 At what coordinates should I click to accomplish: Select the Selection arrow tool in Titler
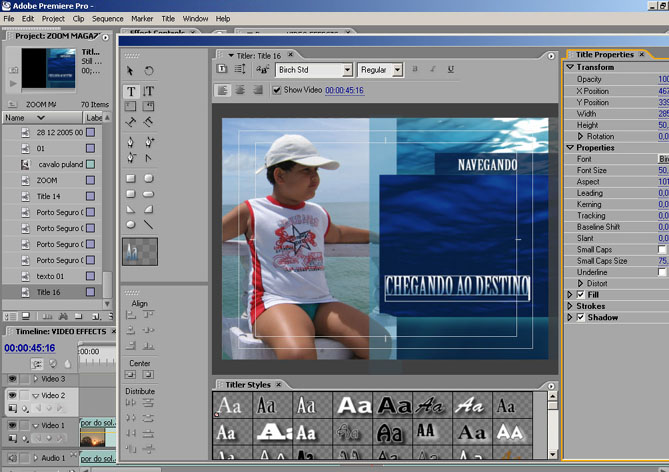(x=131, y=71)
